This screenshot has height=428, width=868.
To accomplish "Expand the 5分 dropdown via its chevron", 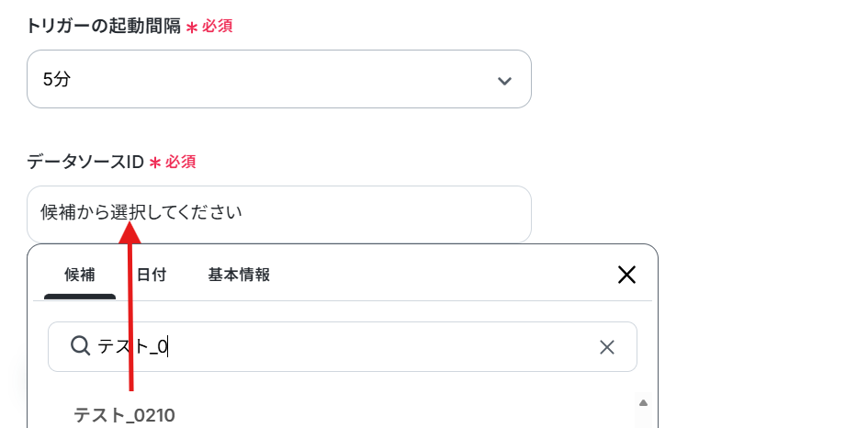I will pos(504,81).
